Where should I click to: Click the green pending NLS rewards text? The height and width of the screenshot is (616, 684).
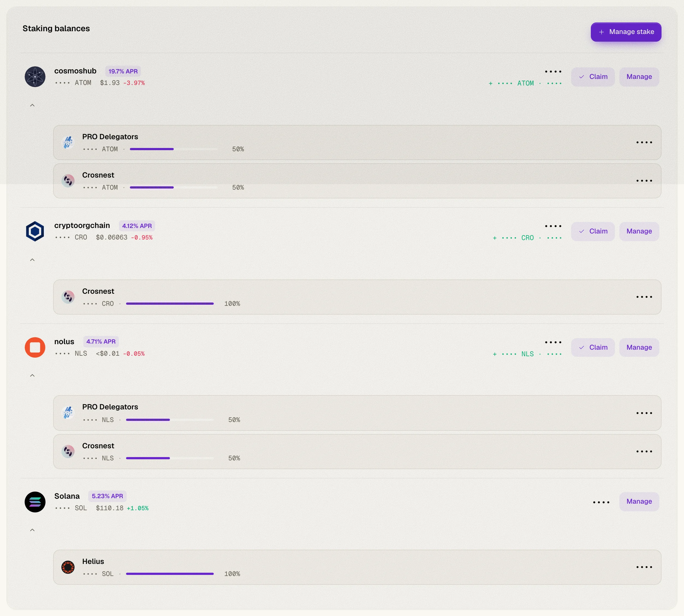(527, 354)
